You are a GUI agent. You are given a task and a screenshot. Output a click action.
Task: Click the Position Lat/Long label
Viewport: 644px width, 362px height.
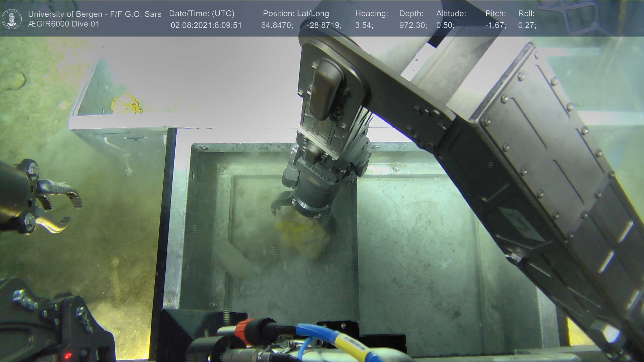tap(296, 14)
